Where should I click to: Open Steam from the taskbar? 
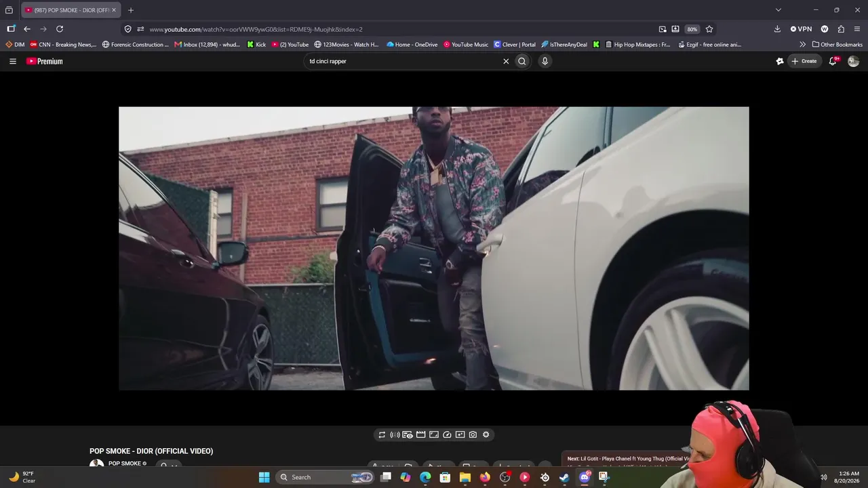[564, 477]
